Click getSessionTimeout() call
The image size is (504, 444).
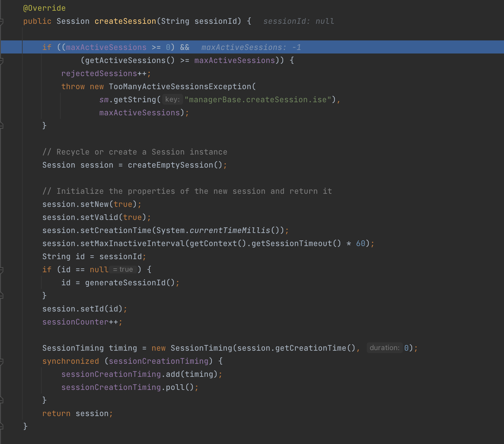[296, 244]
